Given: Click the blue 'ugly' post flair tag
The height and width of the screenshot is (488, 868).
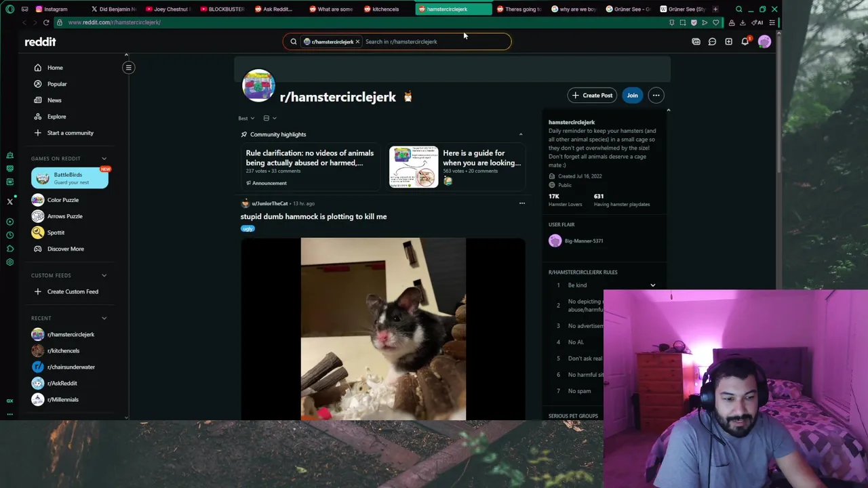Looking at the screenshot, I should (248, 229).
